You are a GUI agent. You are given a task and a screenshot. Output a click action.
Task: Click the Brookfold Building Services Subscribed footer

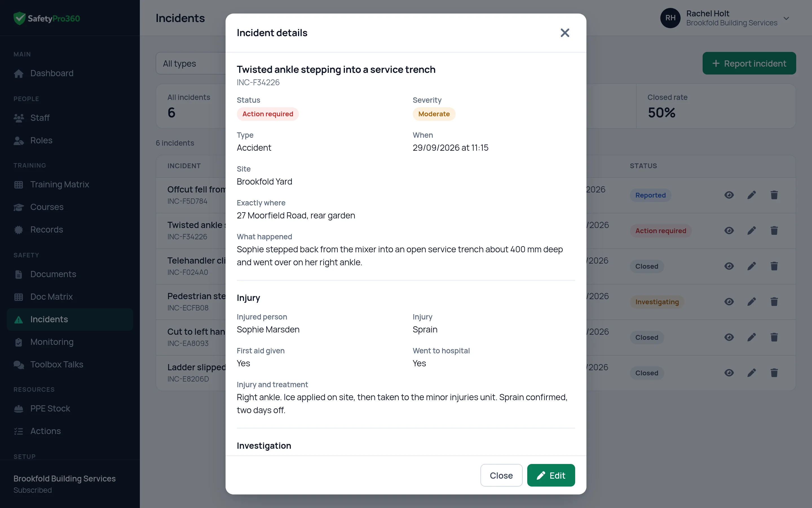[x=70, y=484]
